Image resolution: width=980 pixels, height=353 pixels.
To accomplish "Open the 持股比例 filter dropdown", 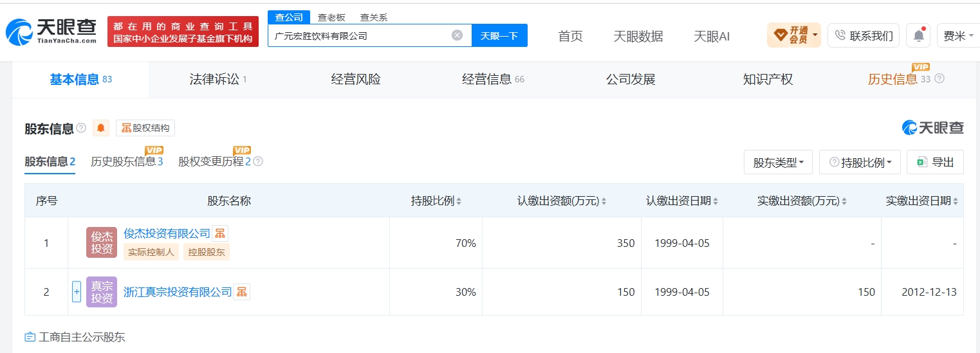I will coord(860,162).
